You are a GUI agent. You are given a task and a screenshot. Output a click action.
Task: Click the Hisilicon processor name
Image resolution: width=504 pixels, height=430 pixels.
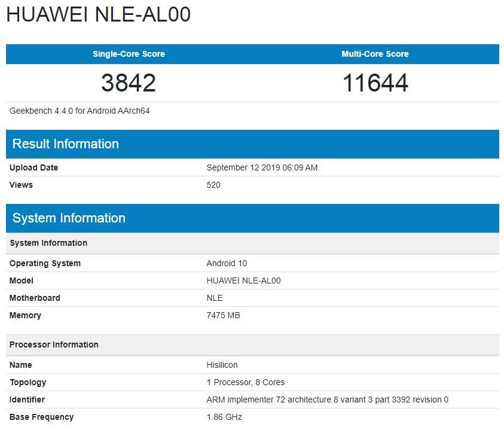(222, 365)
